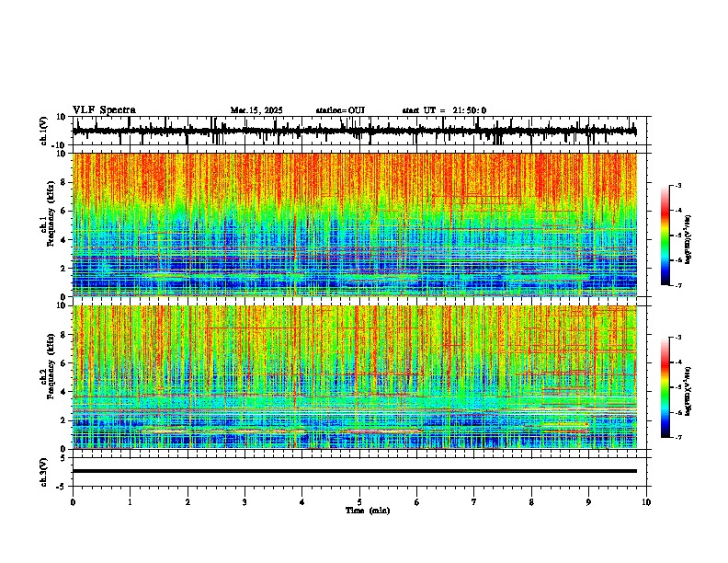Click the 3 tick on time axis
Viewport: 728px width, 563px height.
pyautogui.click(x=245, y=502)
